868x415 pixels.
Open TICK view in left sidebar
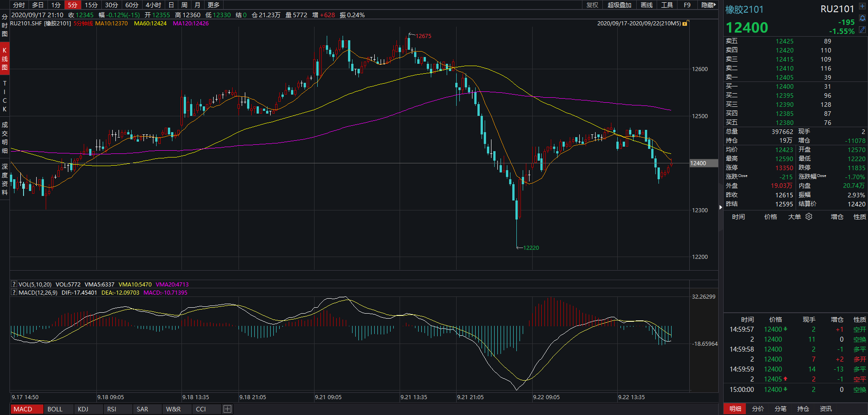(5, 96)
